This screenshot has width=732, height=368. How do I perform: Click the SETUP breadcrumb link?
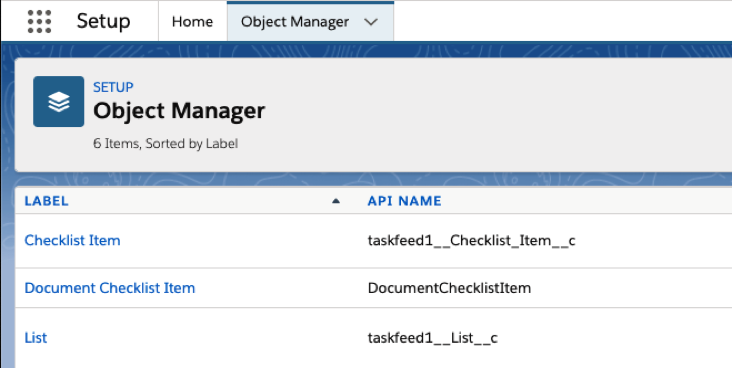pyautogui.click(x=113, y=87)
